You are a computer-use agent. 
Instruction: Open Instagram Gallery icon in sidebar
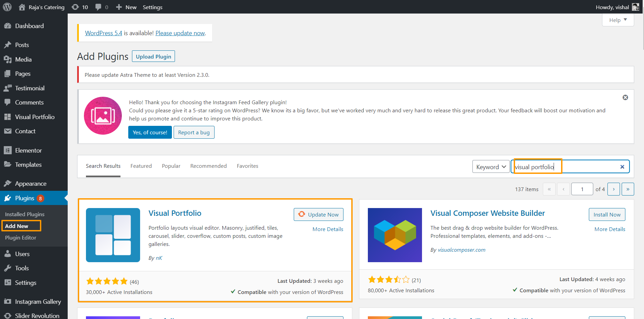coord(7,302)
